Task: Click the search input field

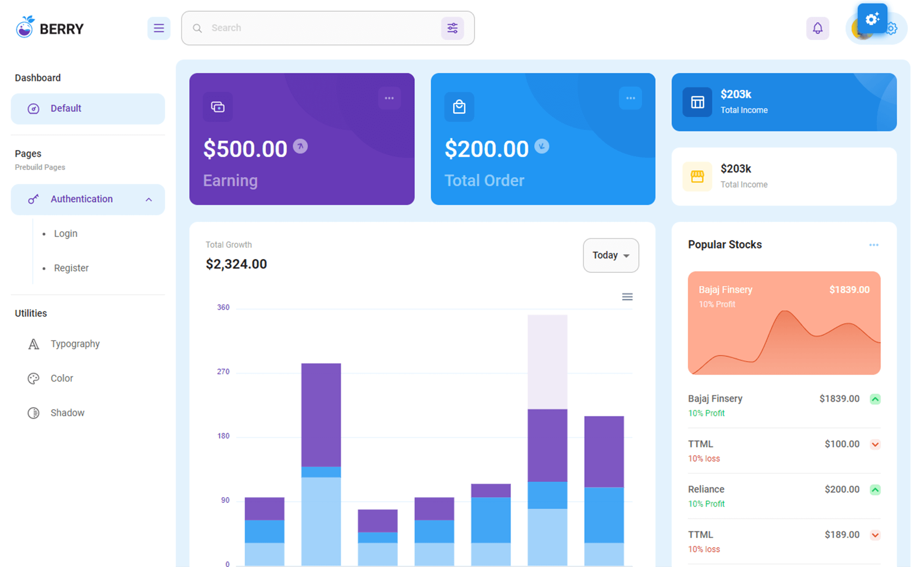Action: [324, 28]
